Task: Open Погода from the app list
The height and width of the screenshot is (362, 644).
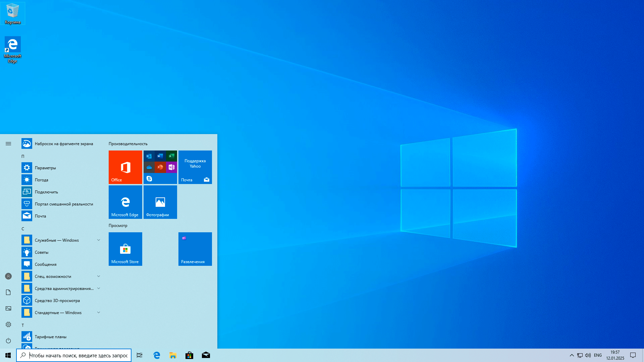Action: [42, 180]
